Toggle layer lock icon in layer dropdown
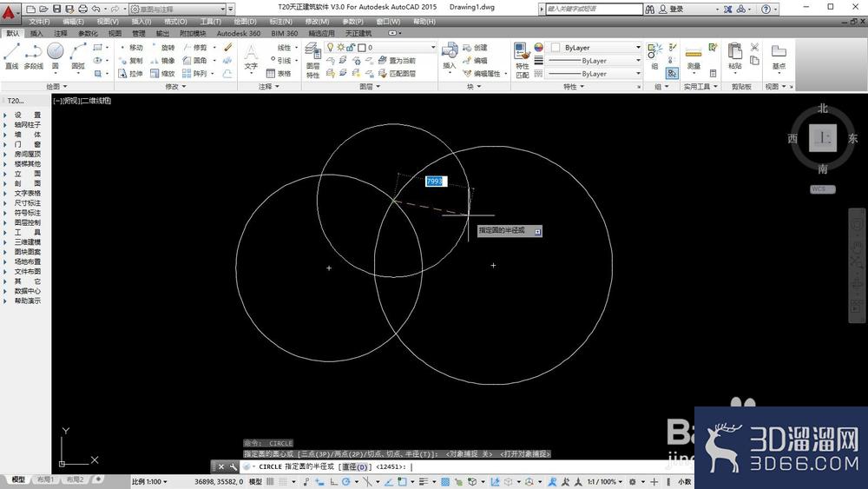The image size is (868, 489). [x=351, y=47]
